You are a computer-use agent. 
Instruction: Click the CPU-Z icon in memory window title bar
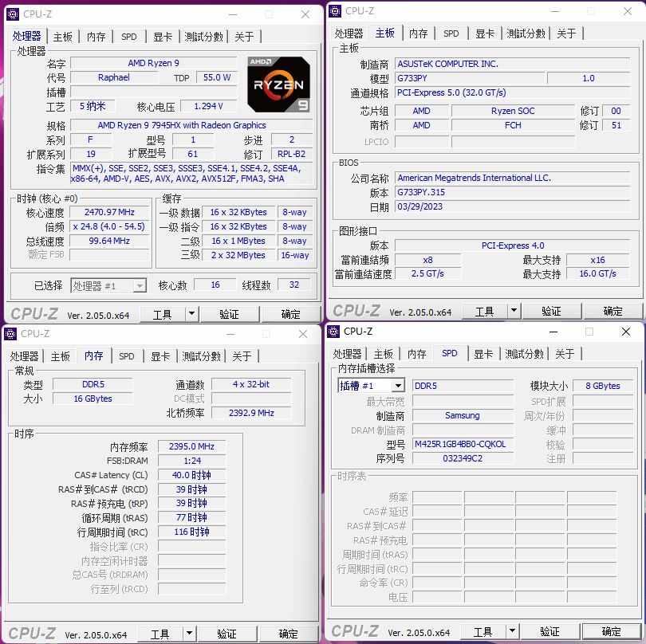10,333
